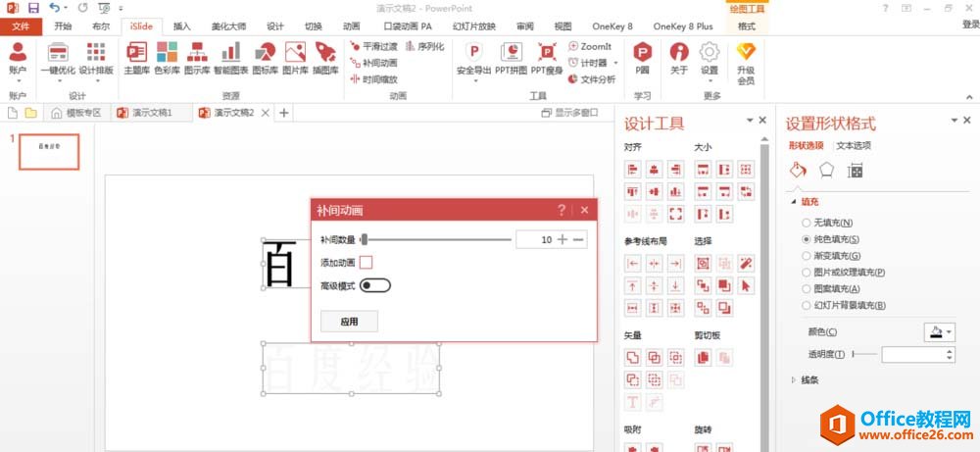This screenshot has width=980, height=452.
Task: Click the 补间动画 tween animation tool
Action: pyautogui.click(x=373, y=63)
